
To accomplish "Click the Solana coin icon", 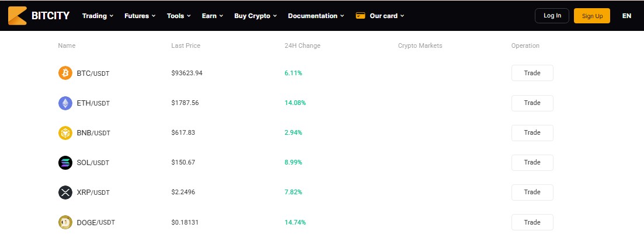I will click(65, 163).
